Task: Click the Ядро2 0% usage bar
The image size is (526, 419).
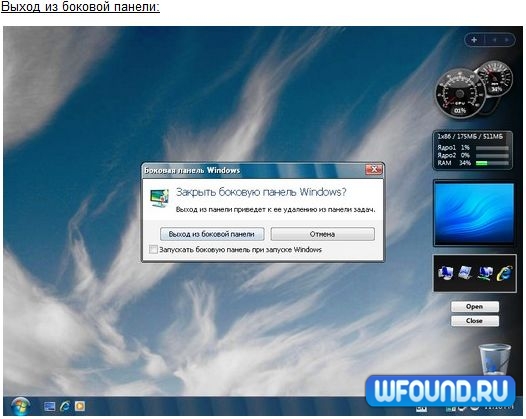Action: coord(492,156)
